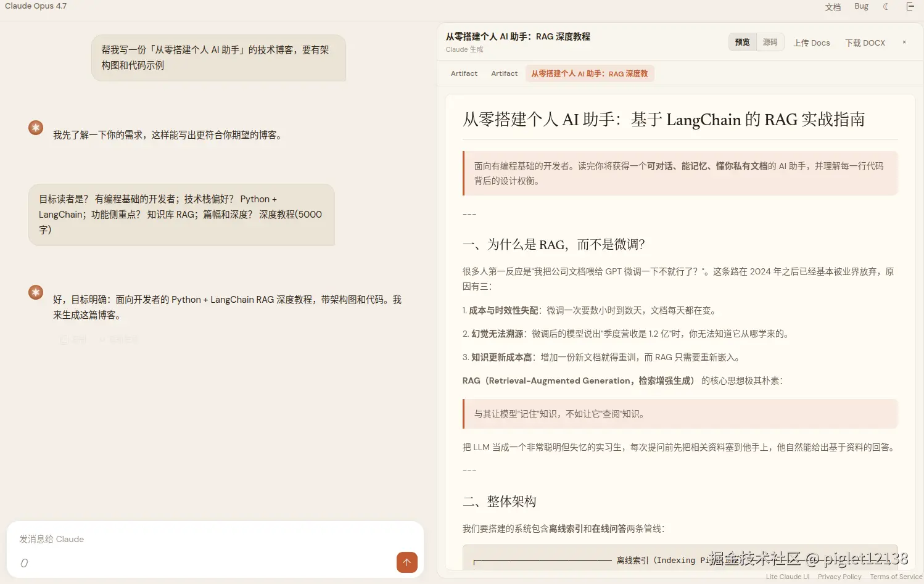Click list item '幻觉无法溯源'

pos(626,334)
